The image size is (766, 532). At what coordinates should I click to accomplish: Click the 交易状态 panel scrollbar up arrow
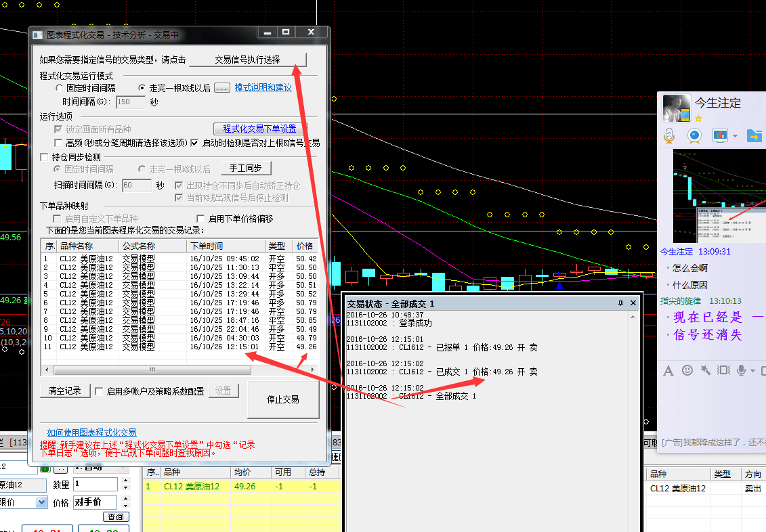(x=633, y=317)
